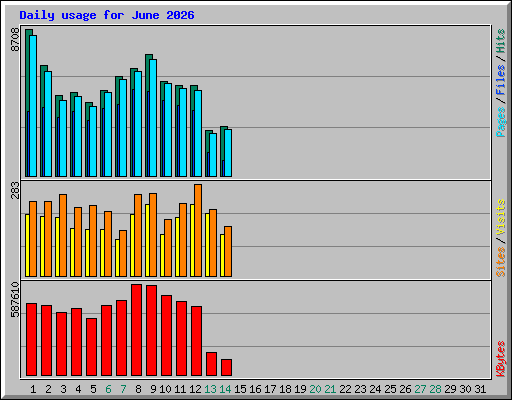The image size is (512, 400).
Task: Click day 30 on the x-axis
Action: [465, 389]
